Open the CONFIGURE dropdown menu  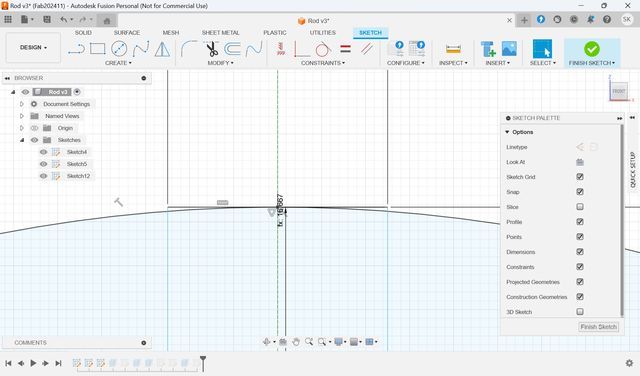406,63
